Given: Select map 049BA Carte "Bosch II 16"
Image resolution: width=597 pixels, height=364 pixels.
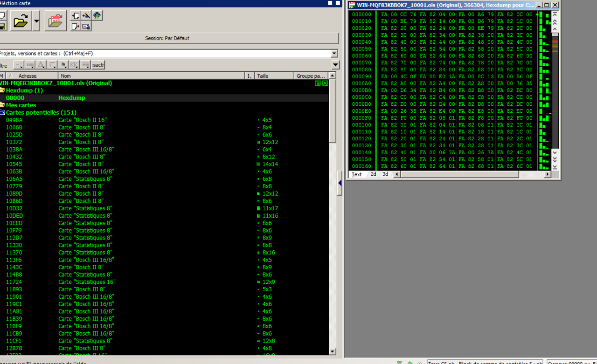Looking at the screenshot, I should pos(164,120).
